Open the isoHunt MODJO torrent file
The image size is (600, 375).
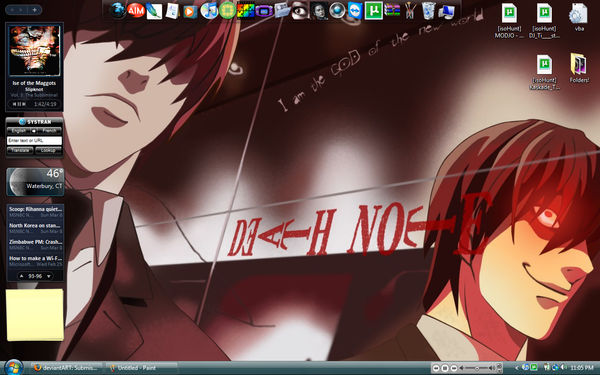coord(509,21)
